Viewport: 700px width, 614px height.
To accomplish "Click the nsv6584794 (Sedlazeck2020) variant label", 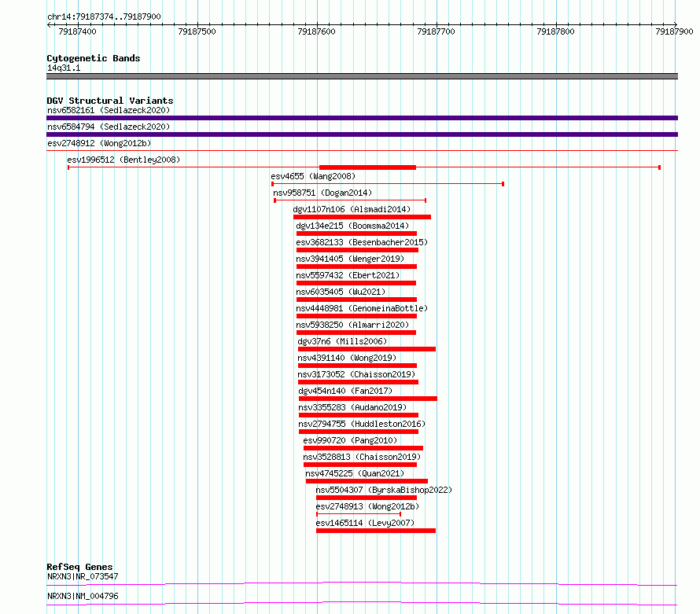I will click(109, 127).
